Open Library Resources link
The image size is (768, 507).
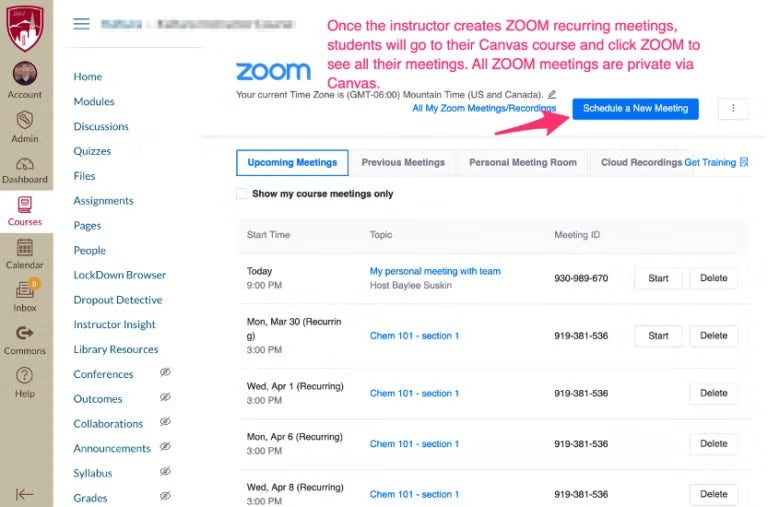point(116,350)
